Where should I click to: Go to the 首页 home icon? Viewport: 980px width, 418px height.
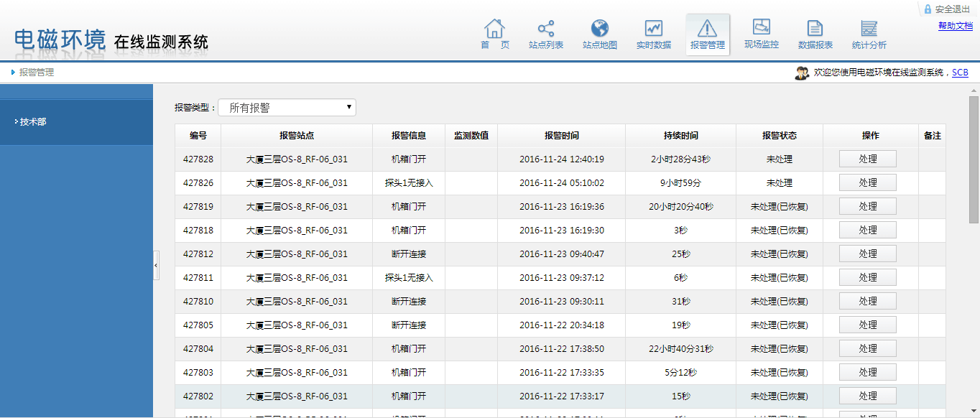[495, 29]
